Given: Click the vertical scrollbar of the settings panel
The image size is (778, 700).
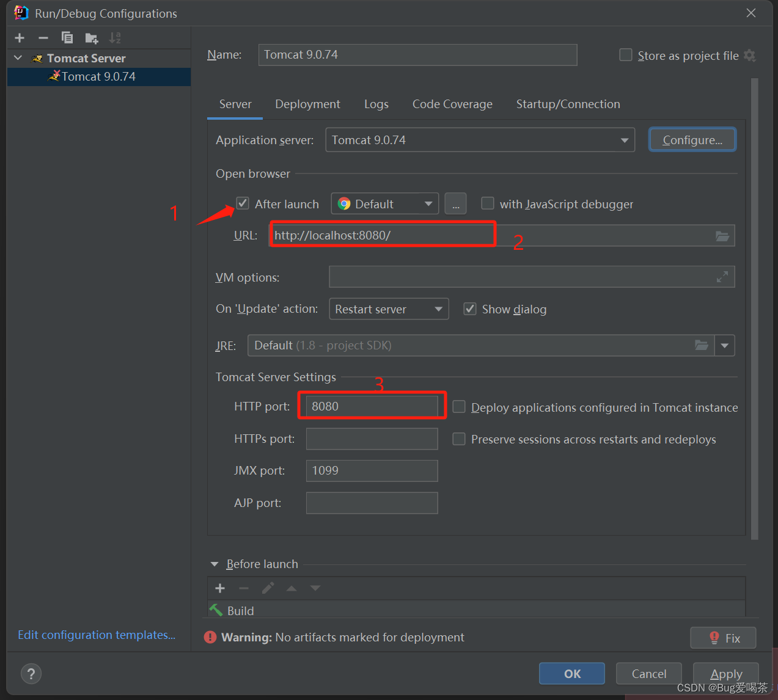Looking at the screenshot, I should [x=755, y=308].
